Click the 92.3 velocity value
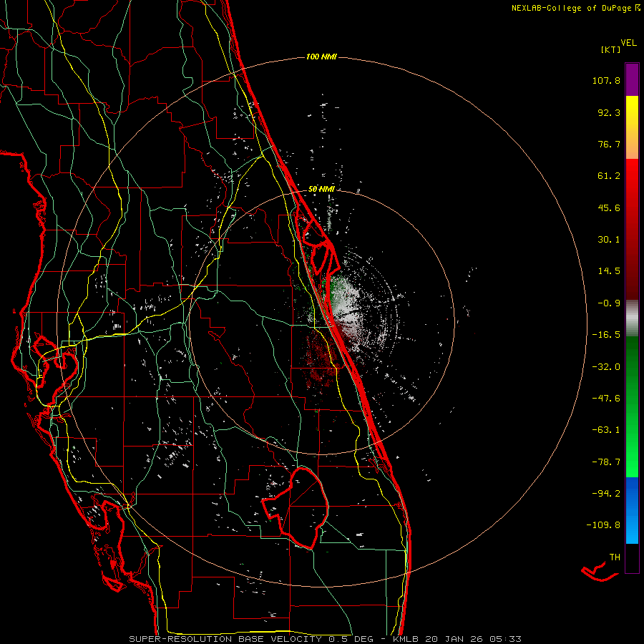This screenshot has height=644, width=644. click(x=609, y=112)
